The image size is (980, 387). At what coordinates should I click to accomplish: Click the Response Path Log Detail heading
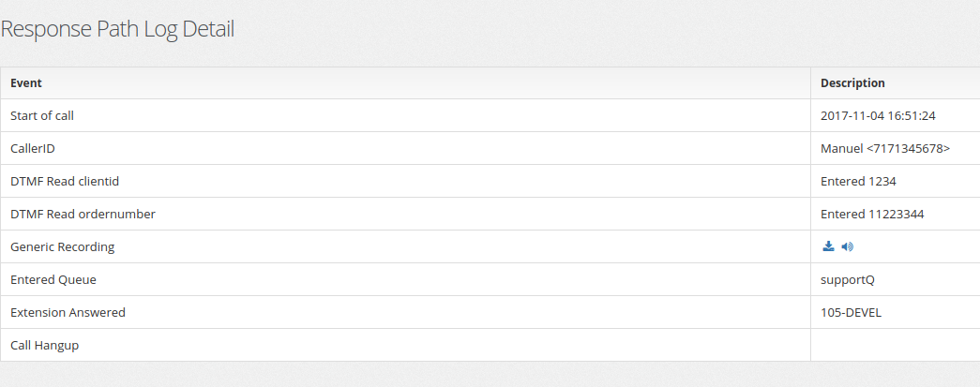pyautogui.click(x=117, y=29)
